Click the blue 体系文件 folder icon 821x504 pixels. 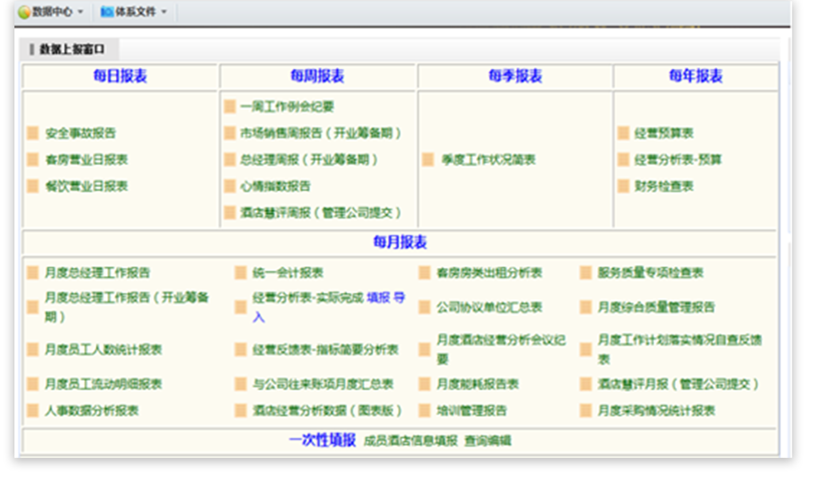pyautogui.click(x=107, y=12)
